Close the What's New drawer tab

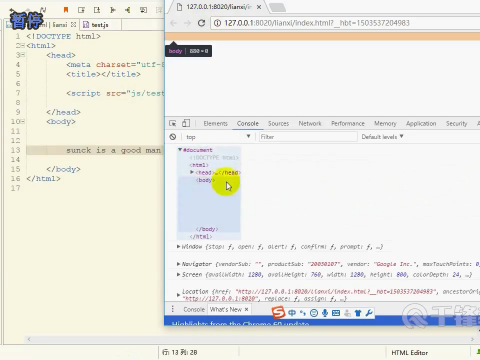[x=246, y=309]
